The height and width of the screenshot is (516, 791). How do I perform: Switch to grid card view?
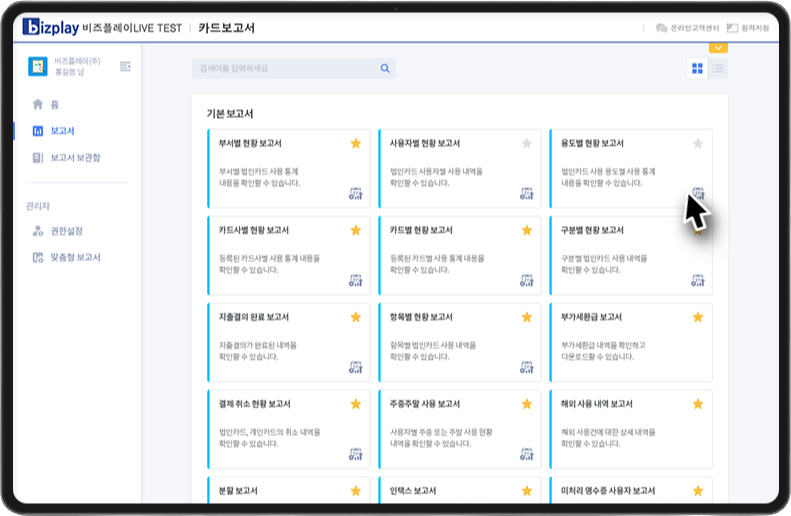(697, 69)
